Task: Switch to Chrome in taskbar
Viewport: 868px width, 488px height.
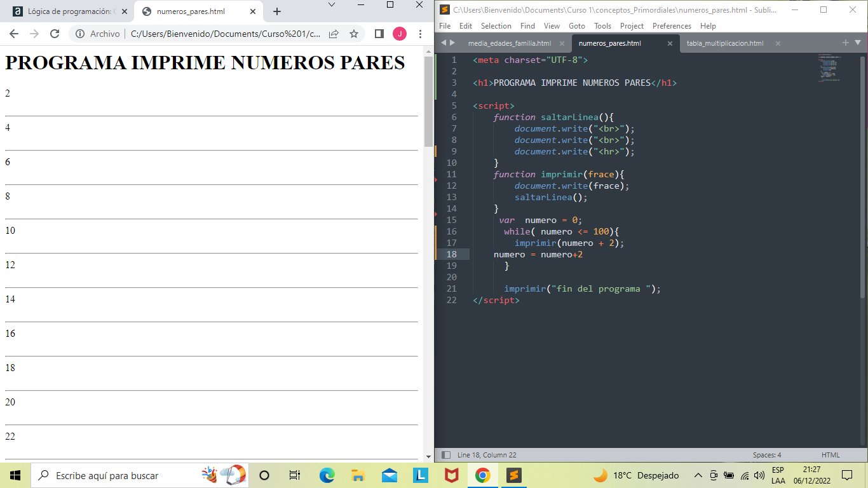Action: [482, 475]
